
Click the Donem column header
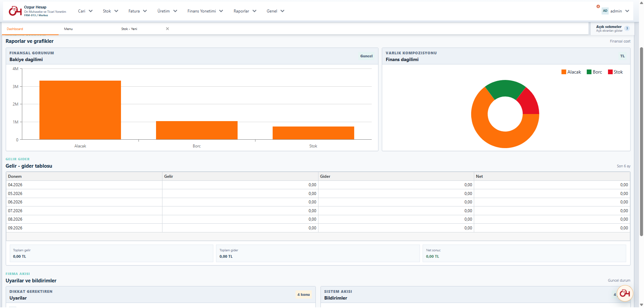[x=84, y=176]
